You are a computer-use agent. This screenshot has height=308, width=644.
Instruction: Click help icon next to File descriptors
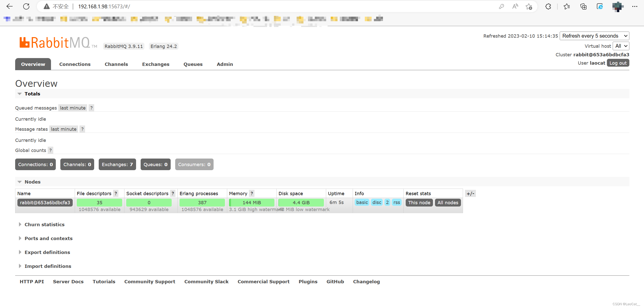point(116,193)
